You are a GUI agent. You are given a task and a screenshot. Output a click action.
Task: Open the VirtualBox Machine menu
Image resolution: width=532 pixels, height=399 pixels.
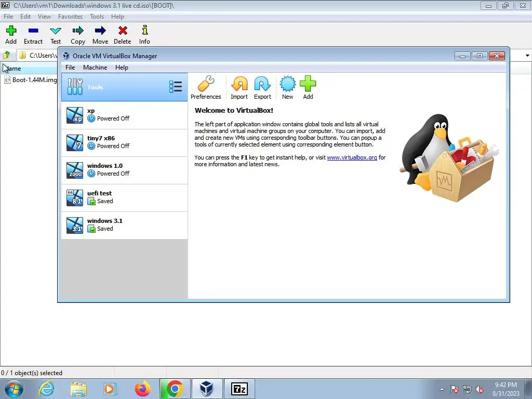[95, 68]
